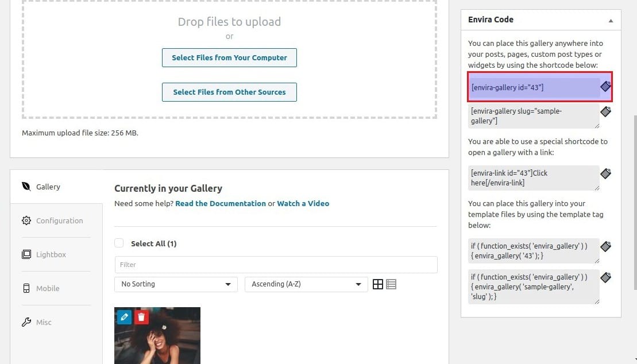Screen dimensions: 637x364
Task: Click the blue pencil edit icon on image
Action: click(x=124, y=317)
